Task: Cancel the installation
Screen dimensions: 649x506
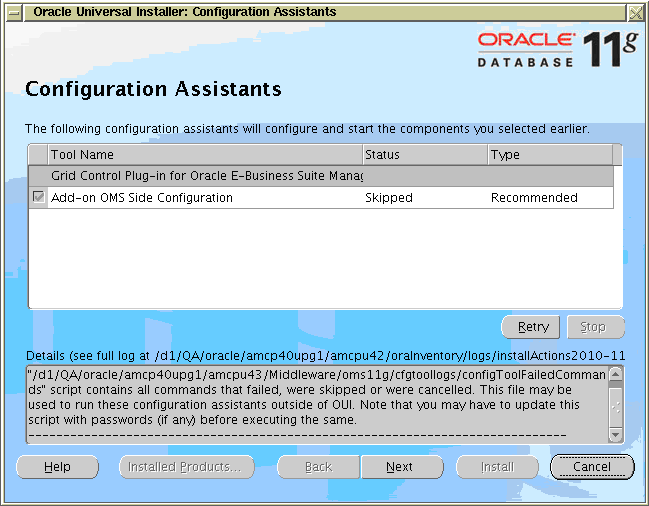Action: pyautogui.click(x=592, y=467)
